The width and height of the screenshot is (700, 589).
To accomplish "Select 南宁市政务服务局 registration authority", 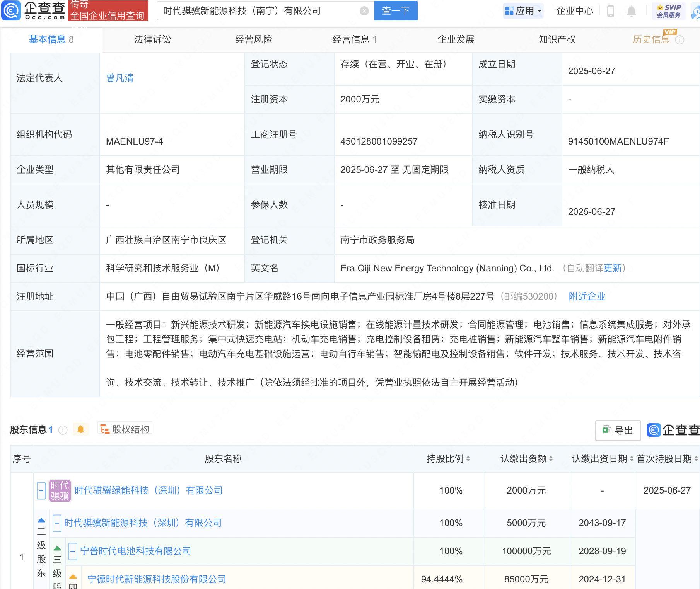I will 377,240.
